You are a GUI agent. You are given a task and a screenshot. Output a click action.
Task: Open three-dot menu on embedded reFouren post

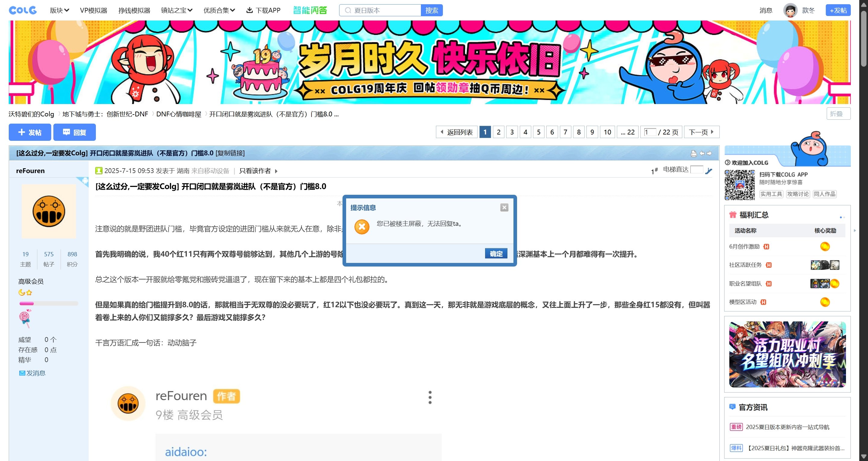[x=430, y=397]
